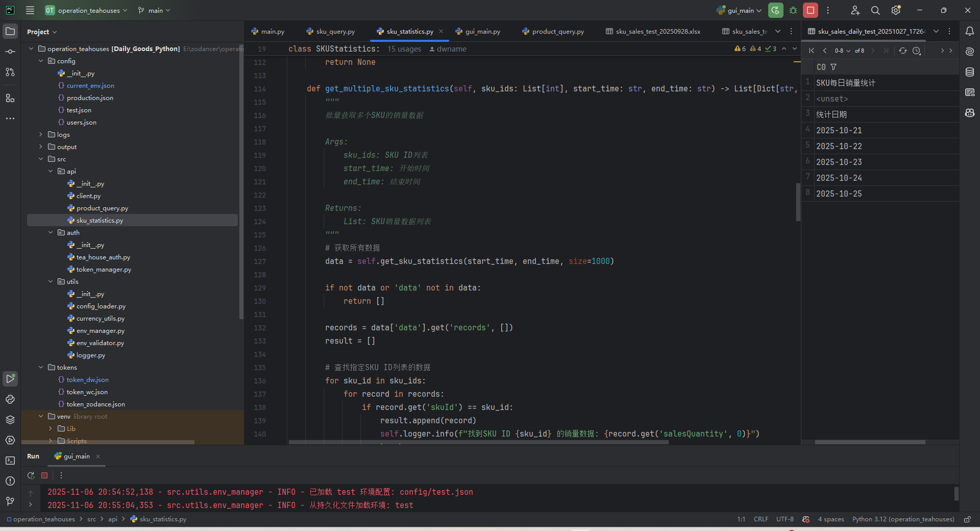The image size is (980, 531).
Task: Debug gui_main with the bug icon
Action: [x=793, y=10]
